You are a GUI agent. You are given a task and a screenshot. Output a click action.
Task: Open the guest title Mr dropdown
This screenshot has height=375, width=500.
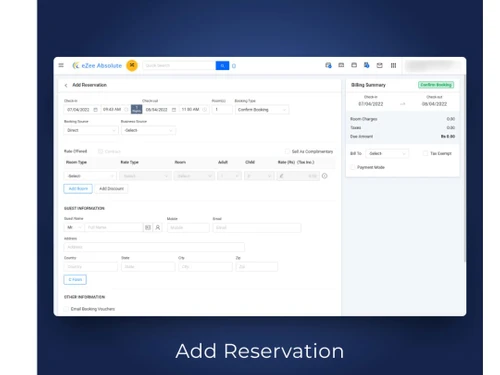74,227
